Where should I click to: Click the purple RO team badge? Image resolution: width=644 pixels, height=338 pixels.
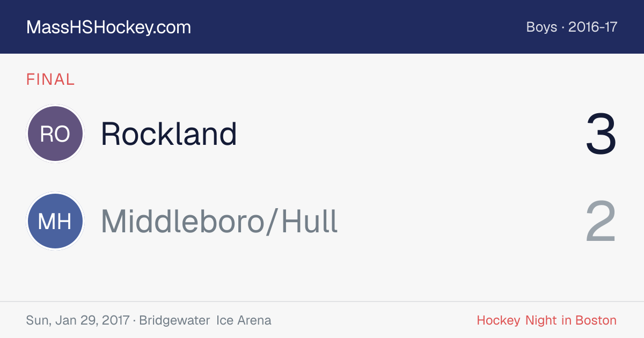[55, 134]
